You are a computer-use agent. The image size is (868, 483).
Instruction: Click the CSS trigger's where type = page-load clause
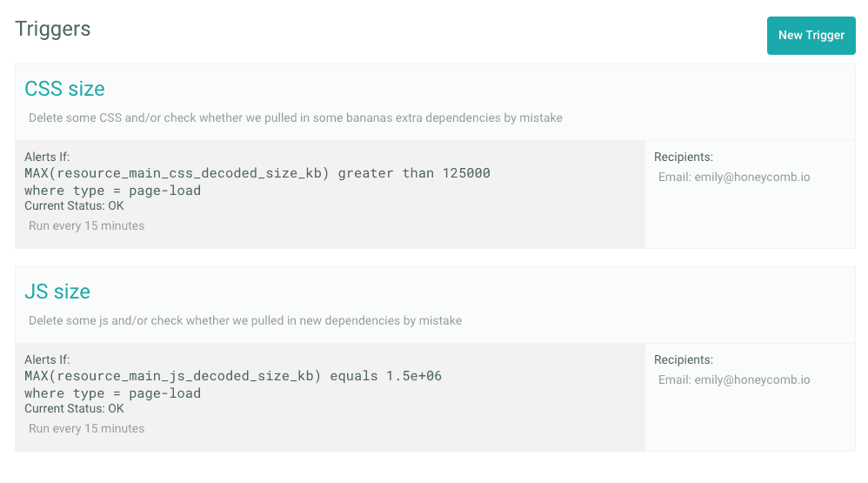tap(112, 191)
